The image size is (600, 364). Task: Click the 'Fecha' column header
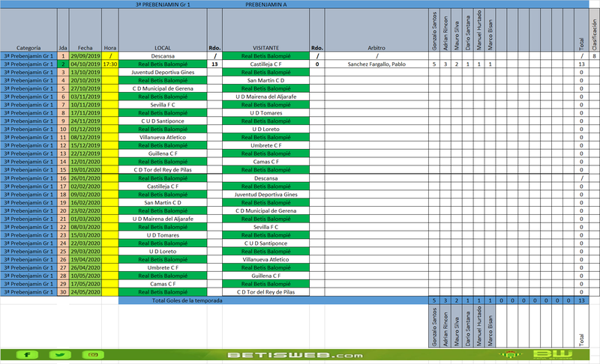pos(85,30)
